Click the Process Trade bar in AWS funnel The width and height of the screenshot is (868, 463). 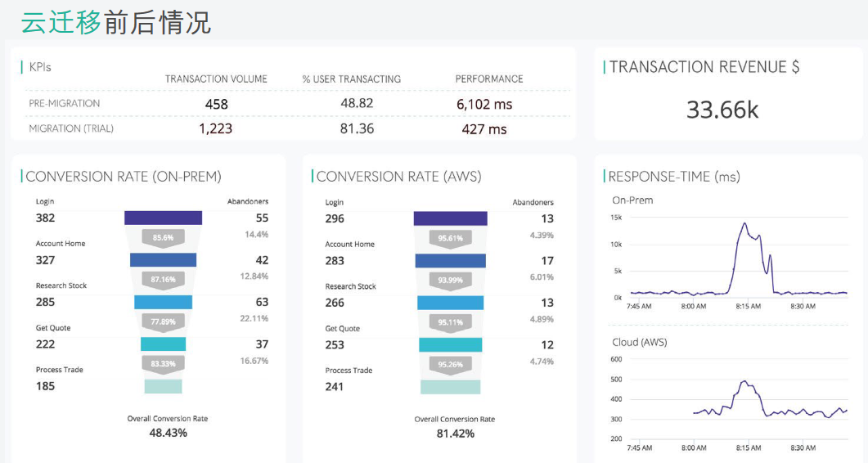[450, 387]
